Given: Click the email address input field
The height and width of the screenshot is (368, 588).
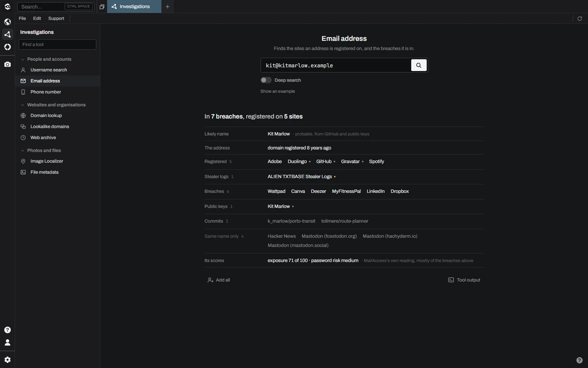Looking at the screenshot, I should pos(336,65).
